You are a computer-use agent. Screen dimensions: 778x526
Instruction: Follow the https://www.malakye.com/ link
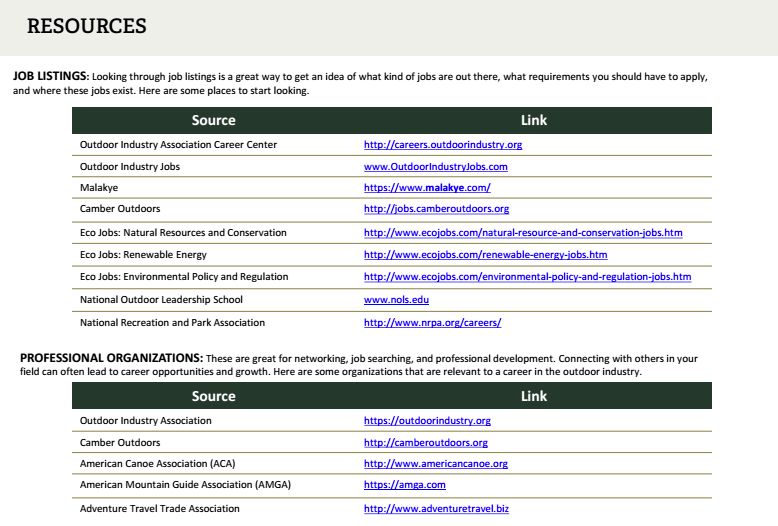click(x=427, y=188)
